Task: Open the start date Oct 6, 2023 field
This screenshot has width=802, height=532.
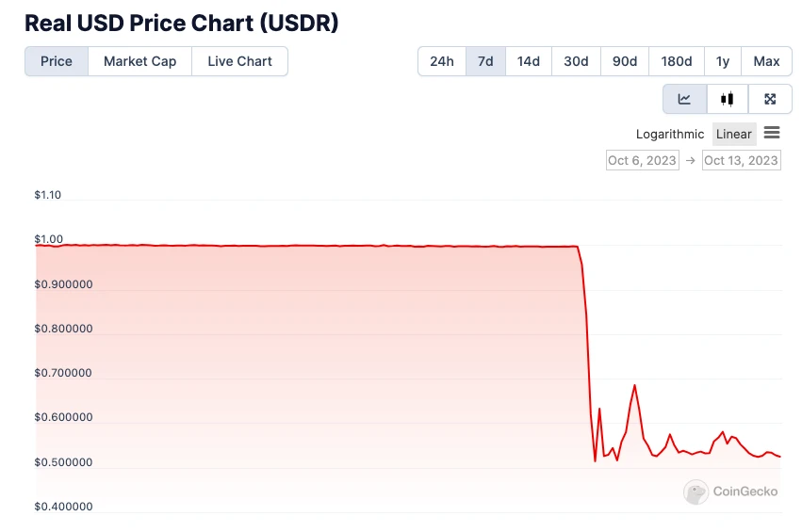Action: [x=643, y=160]
